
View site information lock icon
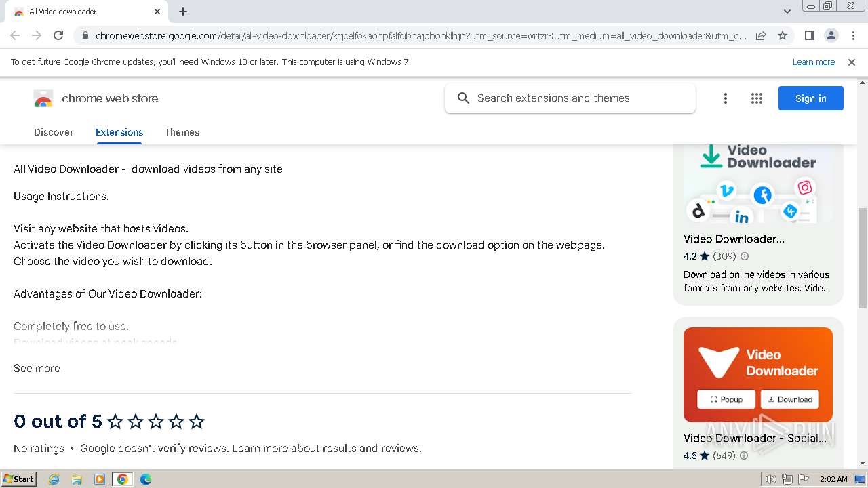pos(85,35)
